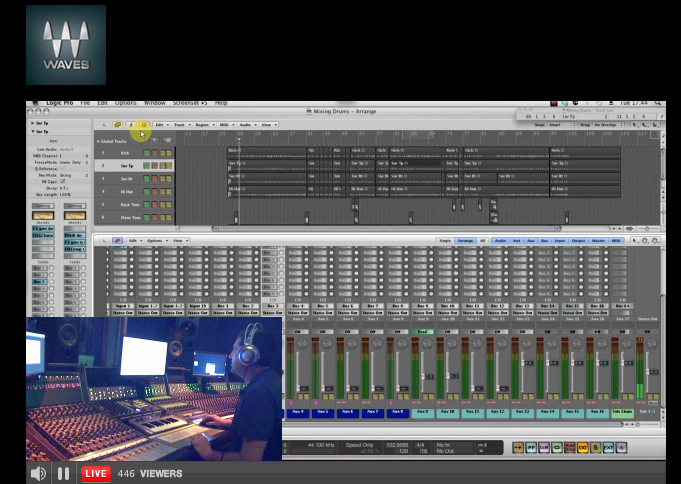Open the Window menu

155,103
